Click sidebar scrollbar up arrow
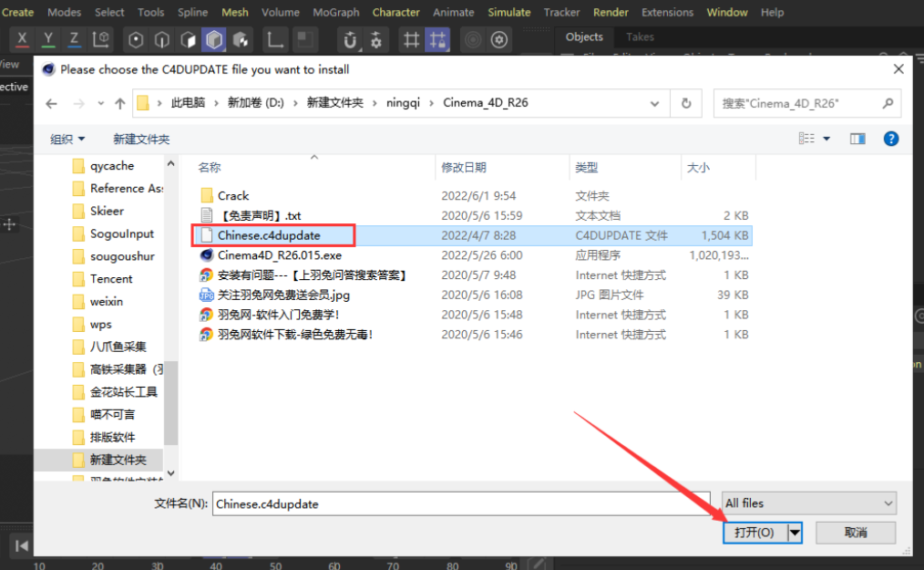This screenshot has height=570, width=924. click(x=171, y=163)
